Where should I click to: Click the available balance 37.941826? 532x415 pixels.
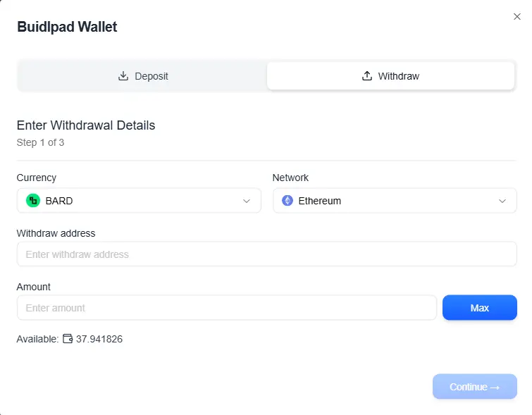coord(99,339)
